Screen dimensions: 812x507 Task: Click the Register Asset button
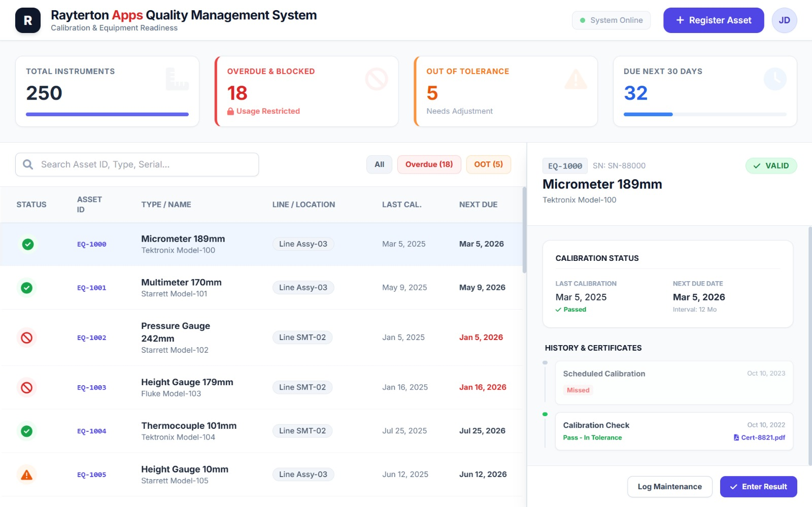pos(714,20)
